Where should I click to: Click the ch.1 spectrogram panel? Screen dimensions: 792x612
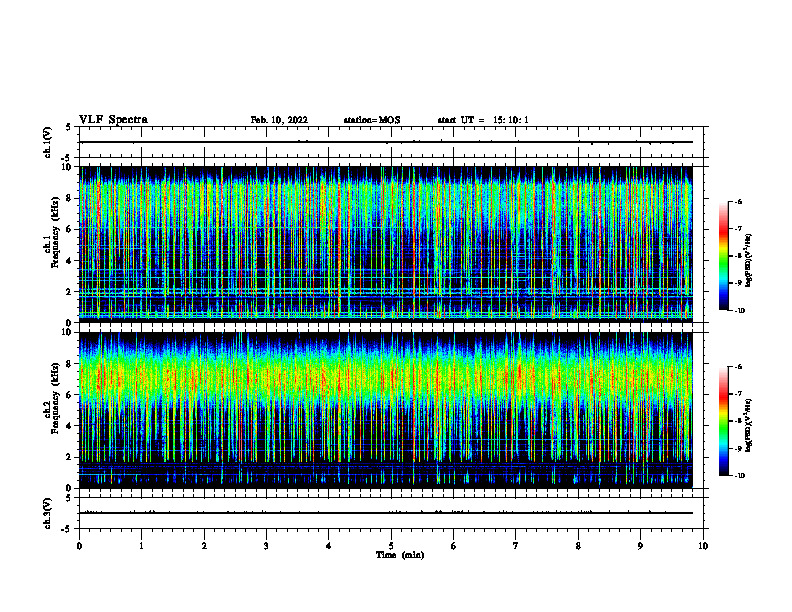click(x=386, y=244)
